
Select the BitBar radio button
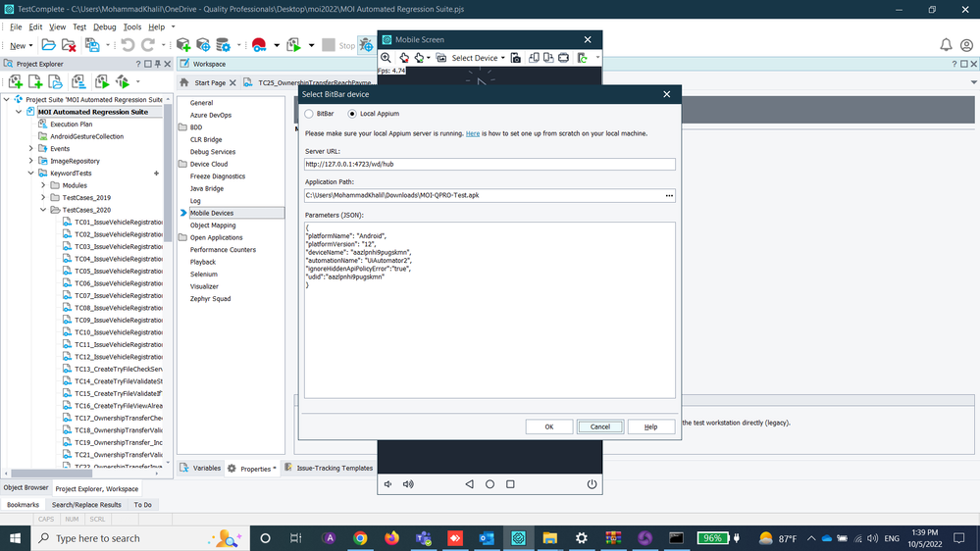[x=310, y=115]
